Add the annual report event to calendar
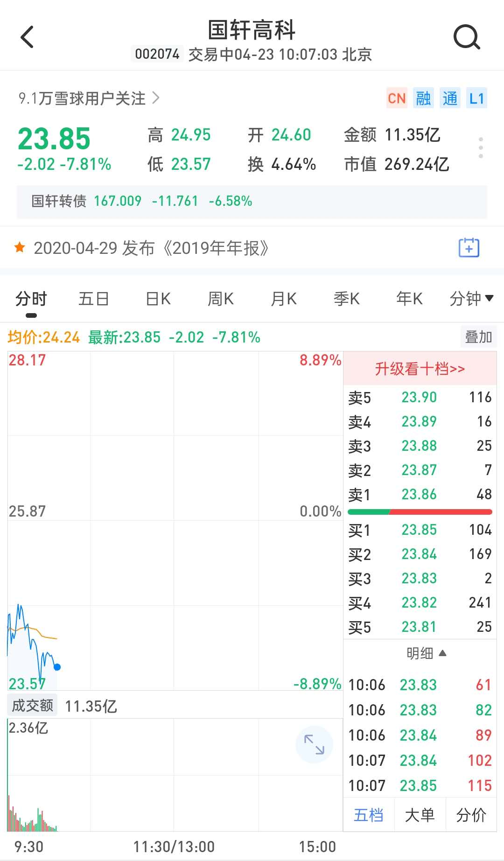Screen dimensions: 504x861 coord(469,248)
